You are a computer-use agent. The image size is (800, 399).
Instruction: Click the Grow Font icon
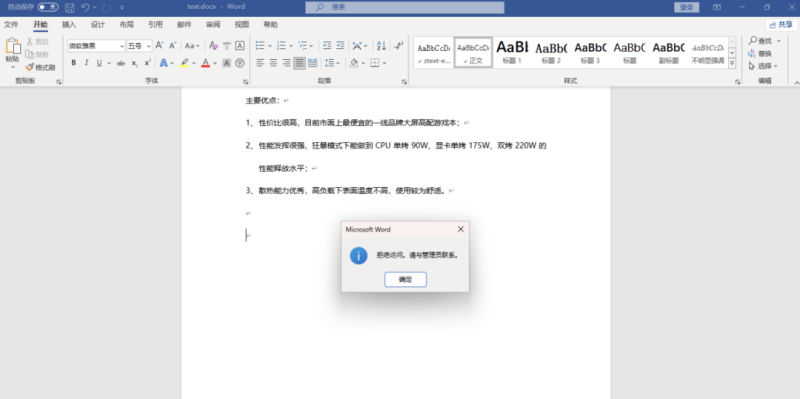pyautogui.click(x=159, y=45)
